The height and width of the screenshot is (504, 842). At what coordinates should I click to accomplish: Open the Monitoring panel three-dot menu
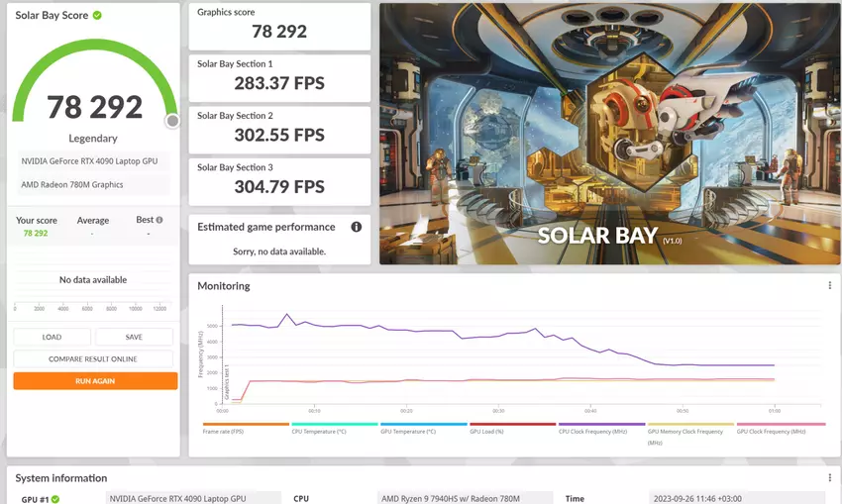829,286
